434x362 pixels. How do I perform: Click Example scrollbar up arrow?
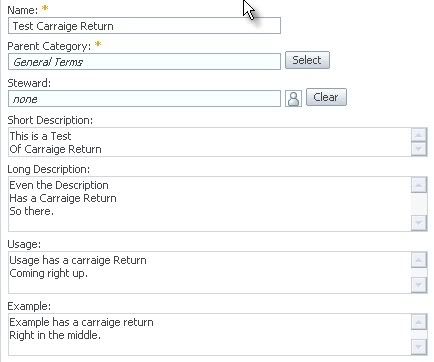click(419, 322)
